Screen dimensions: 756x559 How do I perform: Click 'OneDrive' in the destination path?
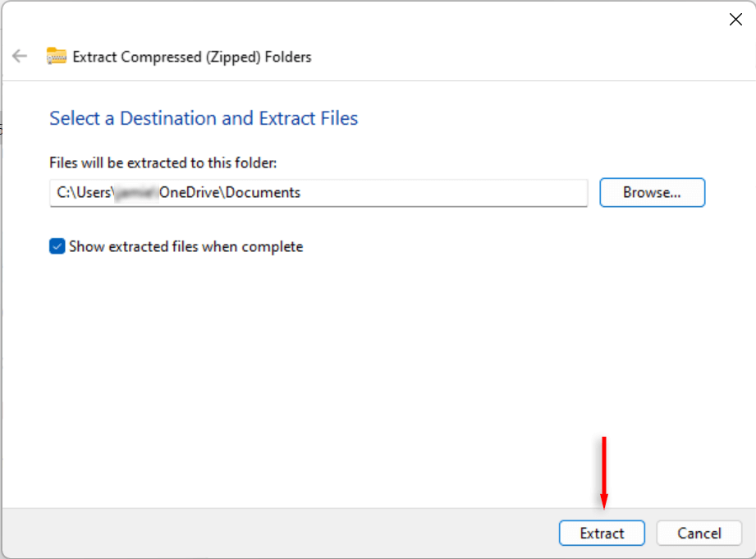(x=189, y=193)
